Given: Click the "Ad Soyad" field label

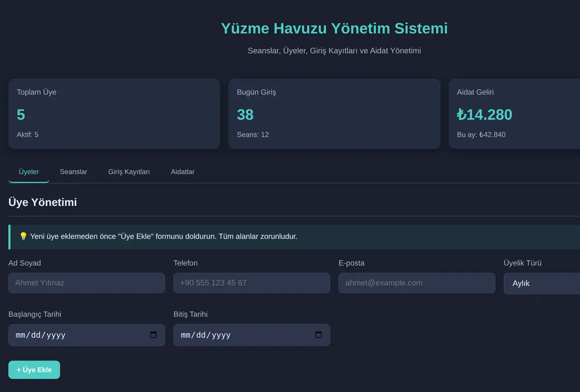Looking at the screenshot, I should coord(25,263).
